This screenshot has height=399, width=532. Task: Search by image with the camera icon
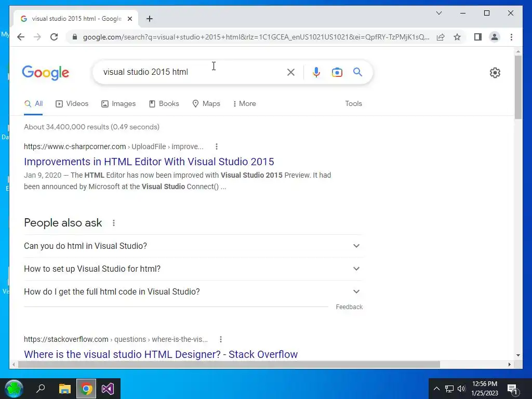[x=337, y=72]
